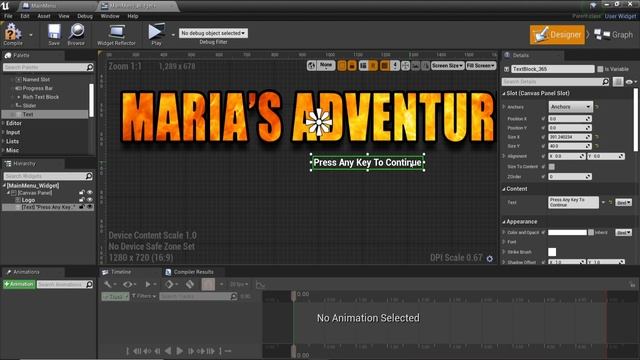Click the Color and Opacity swatch

coord(567,232)
